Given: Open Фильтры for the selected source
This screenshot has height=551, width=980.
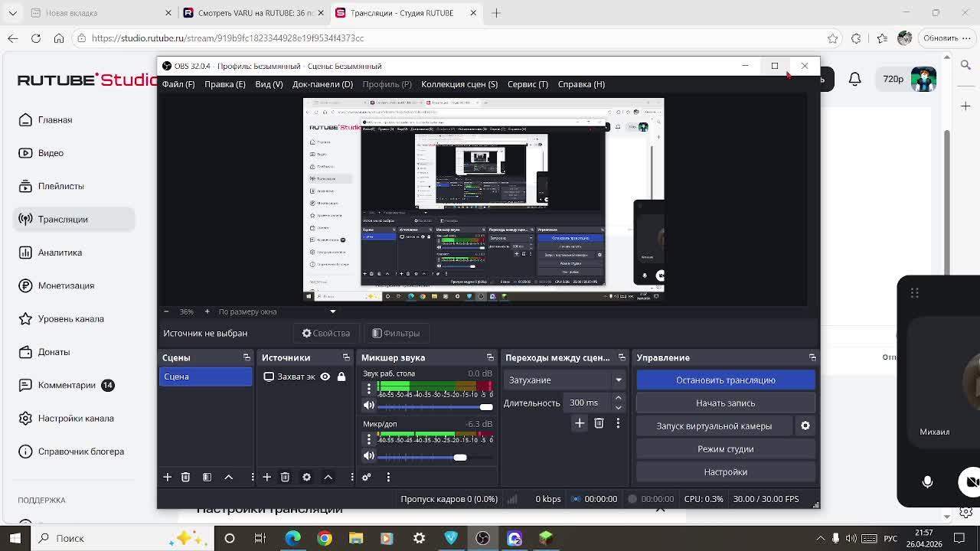Looking at the screenshot, I should coord(396,333).
